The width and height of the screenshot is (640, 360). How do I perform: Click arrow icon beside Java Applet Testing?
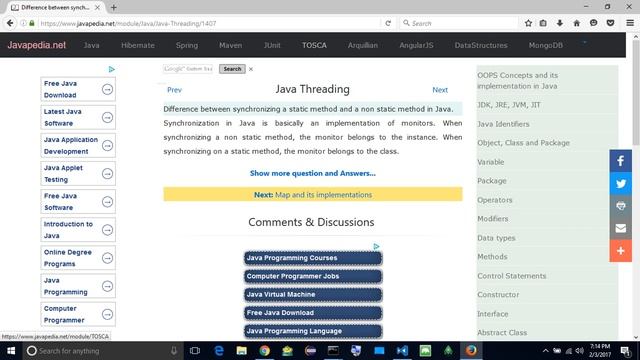107,174
